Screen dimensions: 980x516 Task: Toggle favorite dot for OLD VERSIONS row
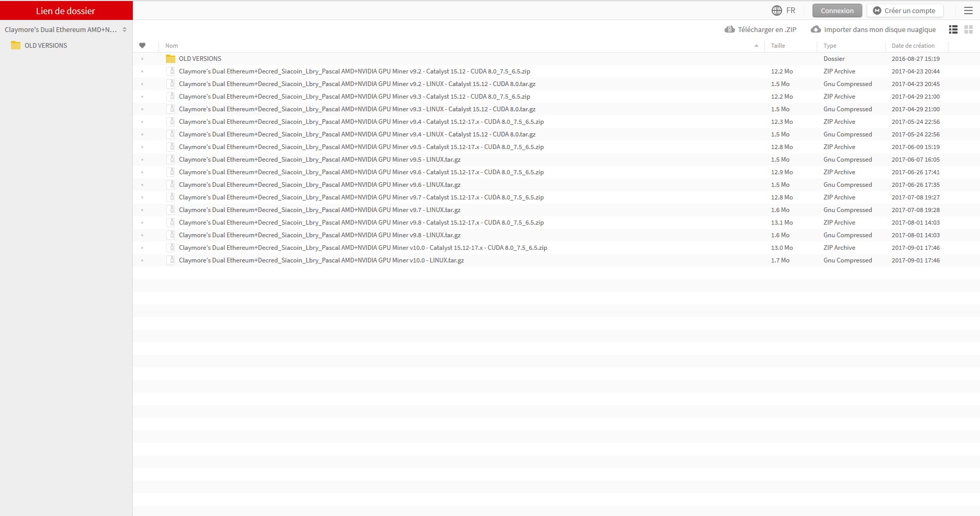[142, 59]
